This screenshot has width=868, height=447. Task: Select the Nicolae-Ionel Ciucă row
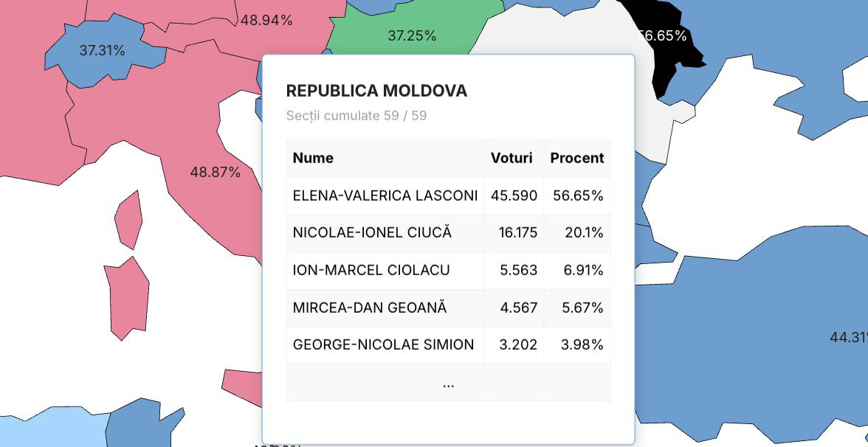tap(449, 233)
